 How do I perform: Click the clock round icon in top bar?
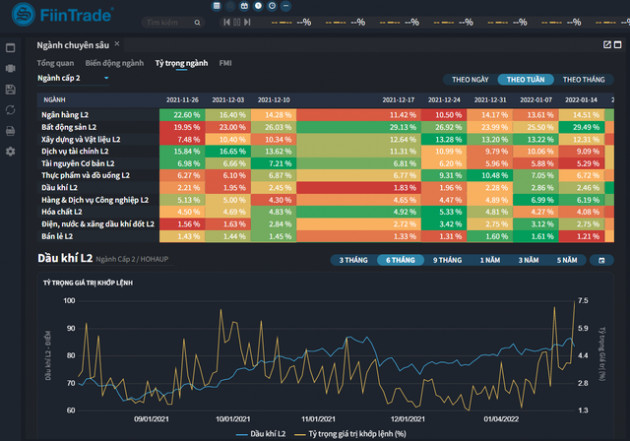(272, 6)
